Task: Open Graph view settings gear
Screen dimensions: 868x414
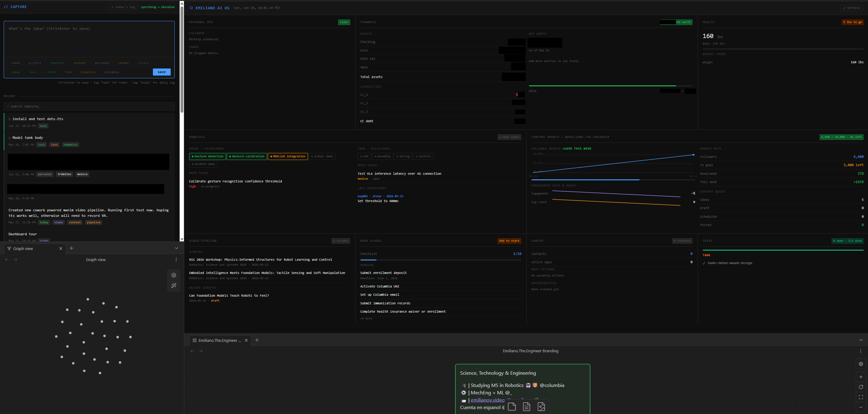Action: click(x=174, y=275)
